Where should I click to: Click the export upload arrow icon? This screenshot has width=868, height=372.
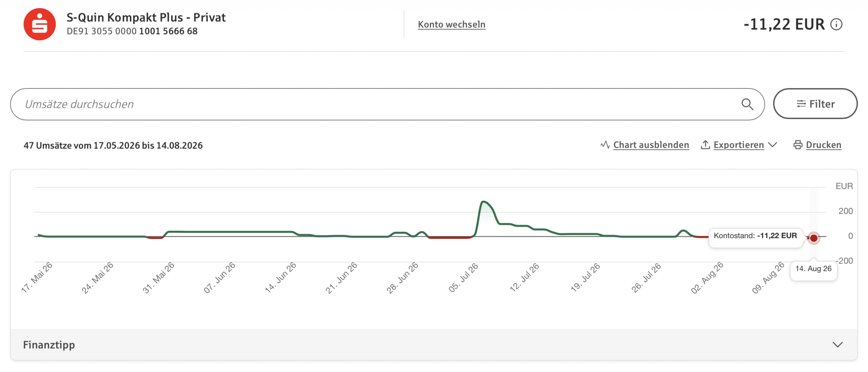(x=705, y=145)
